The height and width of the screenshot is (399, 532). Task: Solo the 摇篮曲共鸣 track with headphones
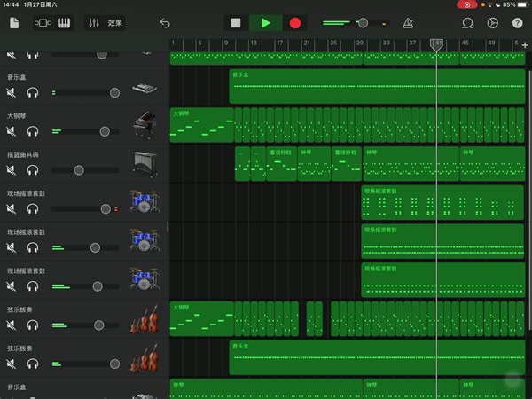click(33, 170)
